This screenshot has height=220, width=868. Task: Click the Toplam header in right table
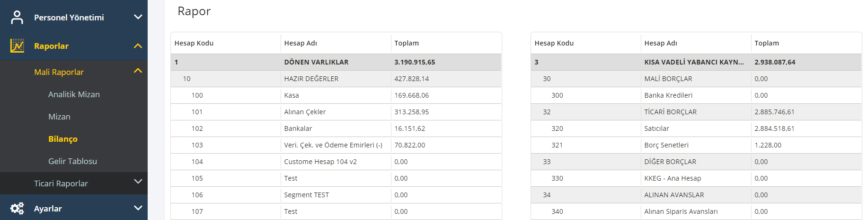[766, 43]
